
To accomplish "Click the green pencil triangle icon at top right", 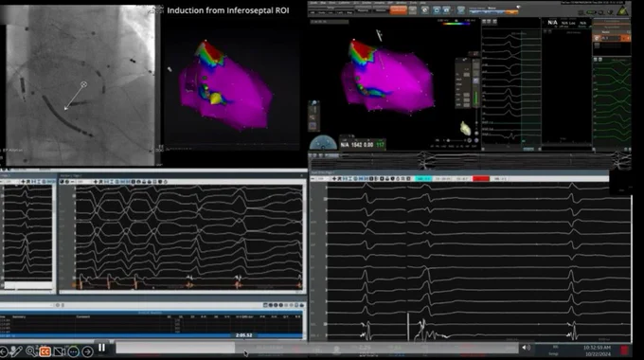I will (623, 11).
